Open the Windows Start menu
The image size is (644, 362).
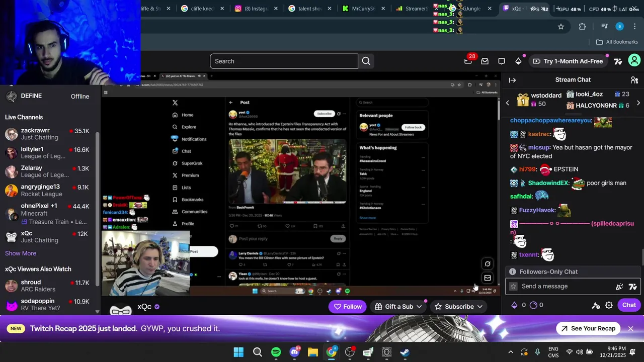[x=238, y=352]
